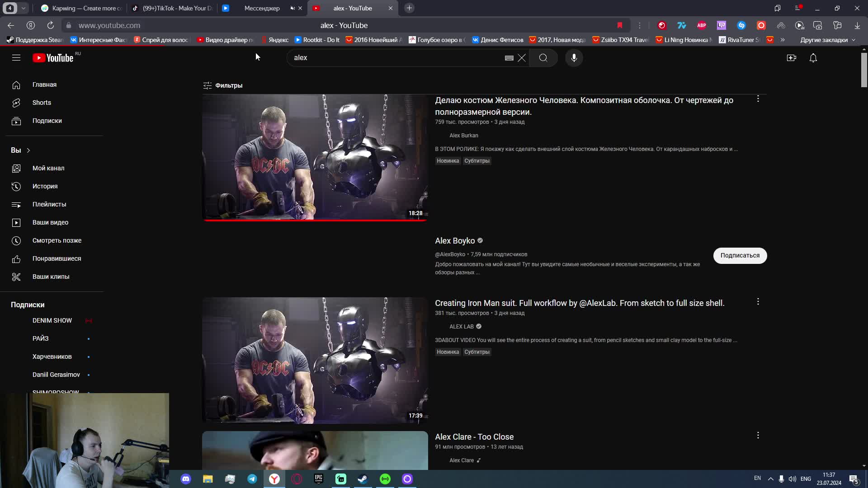Viewport: 868px width, 488px height.
Task: Click the Iron Man 18:28 video thumbnail
Action: (315, 157)
